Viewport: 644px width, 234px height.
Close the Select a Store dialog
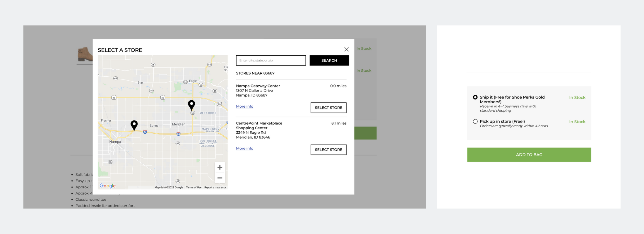(346, 49)
